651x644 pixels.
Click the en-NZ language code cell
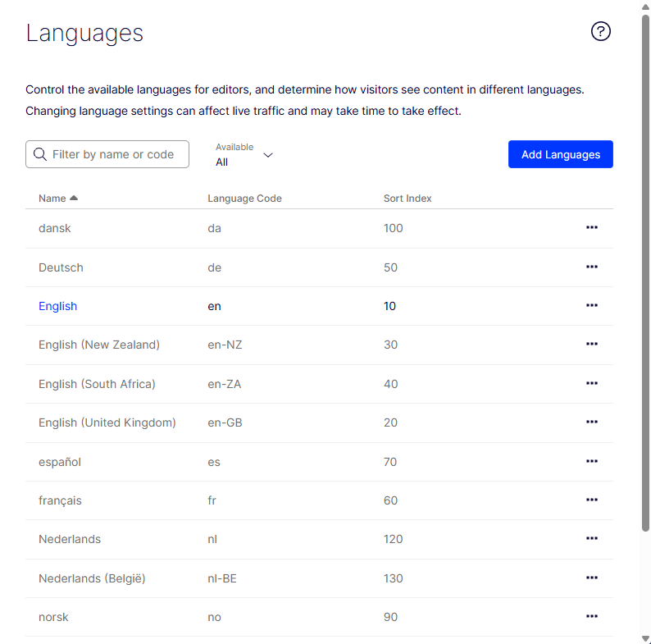(225, 345)
